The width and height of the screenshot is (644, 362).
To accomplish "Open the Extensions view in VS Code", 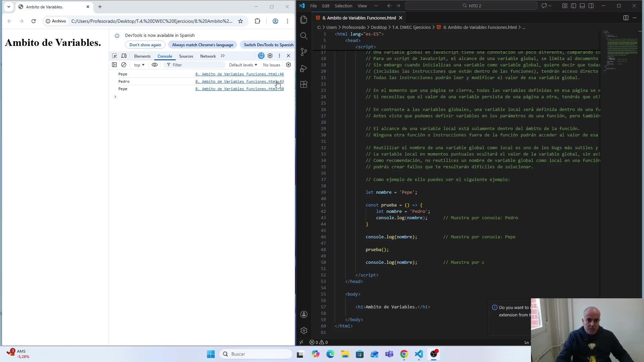I will (x=304, y=84).
